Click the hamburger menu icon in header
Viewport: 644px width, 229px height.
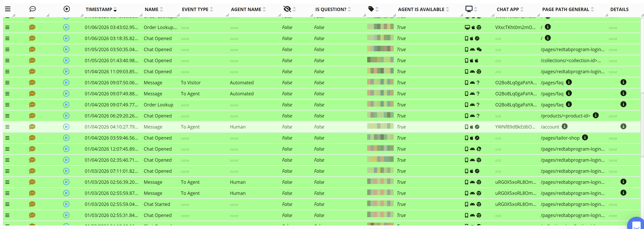coord(8,9)
